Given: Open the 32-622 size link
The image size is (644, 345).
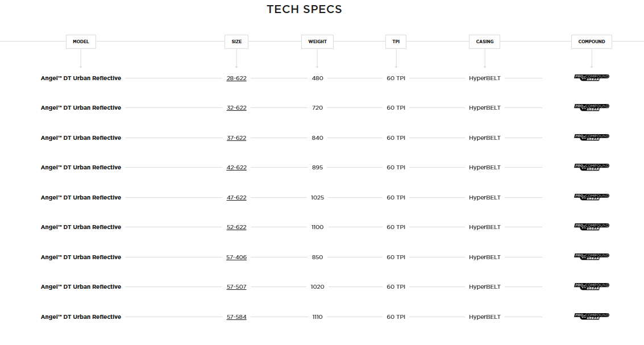Looking at the screenshot, I should click(236, 108).
